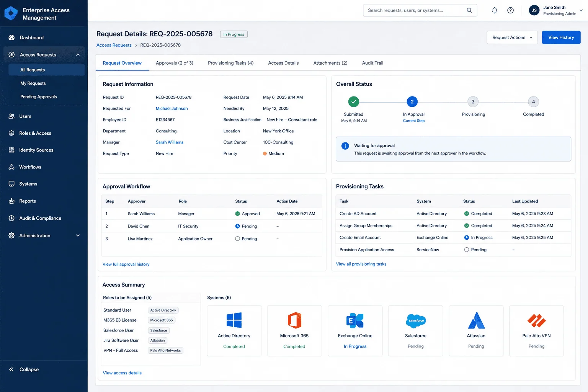The image size is (588, 392).
Task: Click the search magnifier icon
Action: (469, 10)
